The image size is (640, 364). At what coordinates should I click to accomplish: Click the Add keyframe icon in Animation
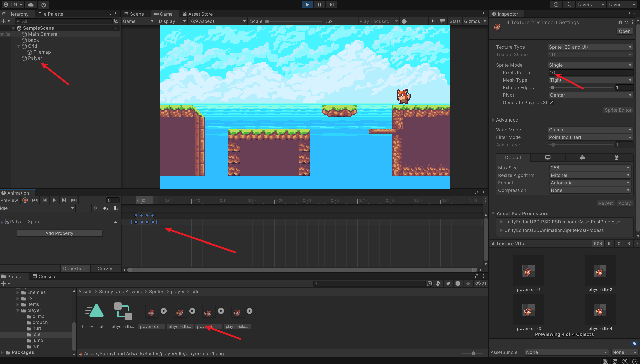(x=105, y=208)
